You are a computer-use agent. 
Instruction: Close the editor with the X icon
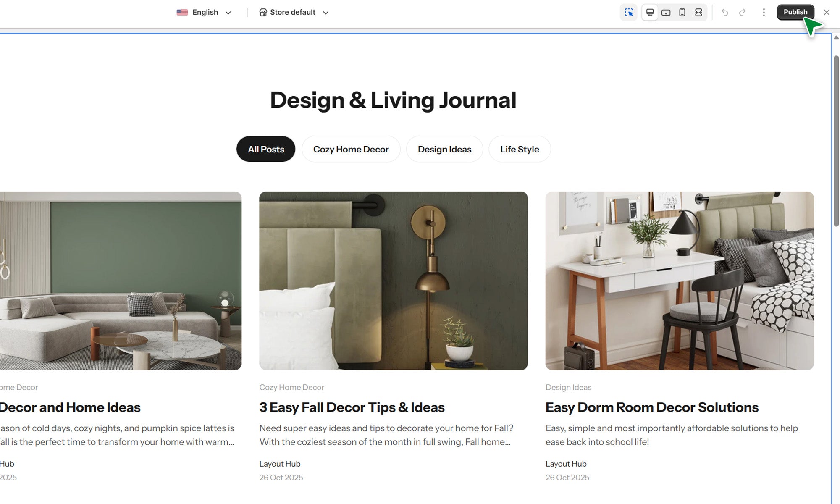826,12
